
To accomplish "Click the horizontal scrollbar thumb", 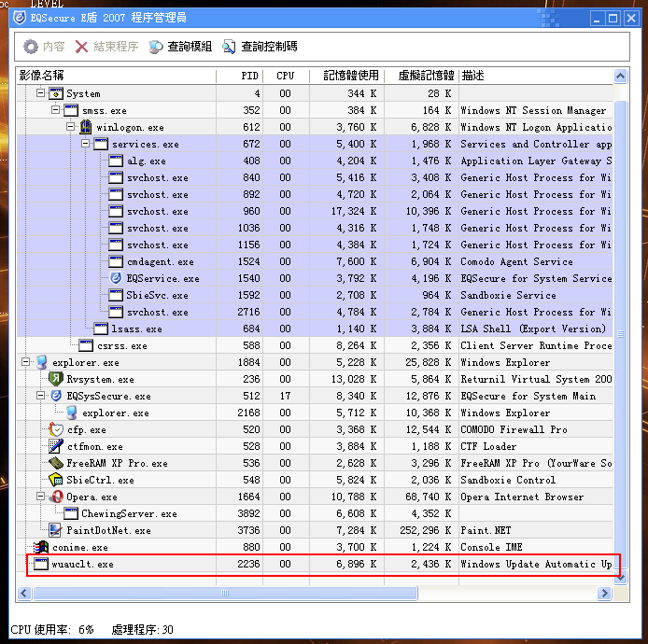I will 225,594.
